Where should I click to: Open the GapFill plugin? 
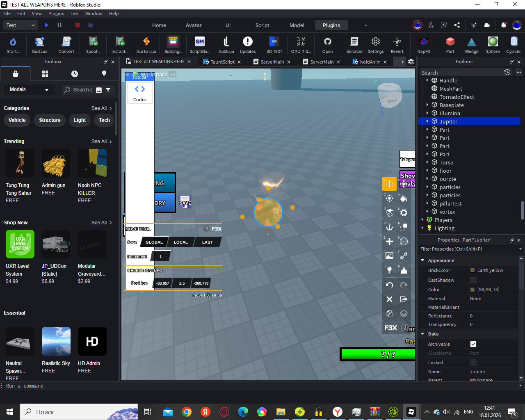424,45
